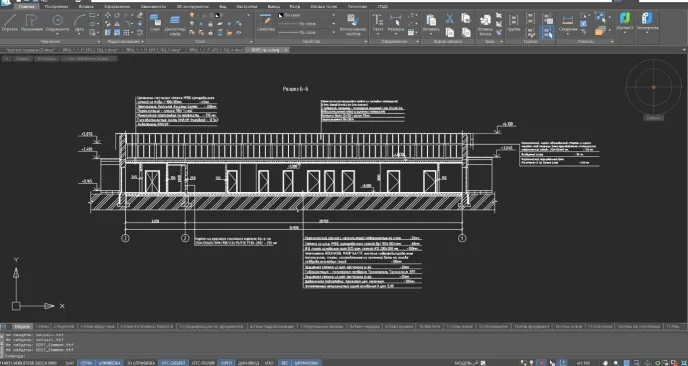This screenshot has height=366, width=688.
Task: Open the Вставка блока insert block tool
Action: (x=485, y=25)
